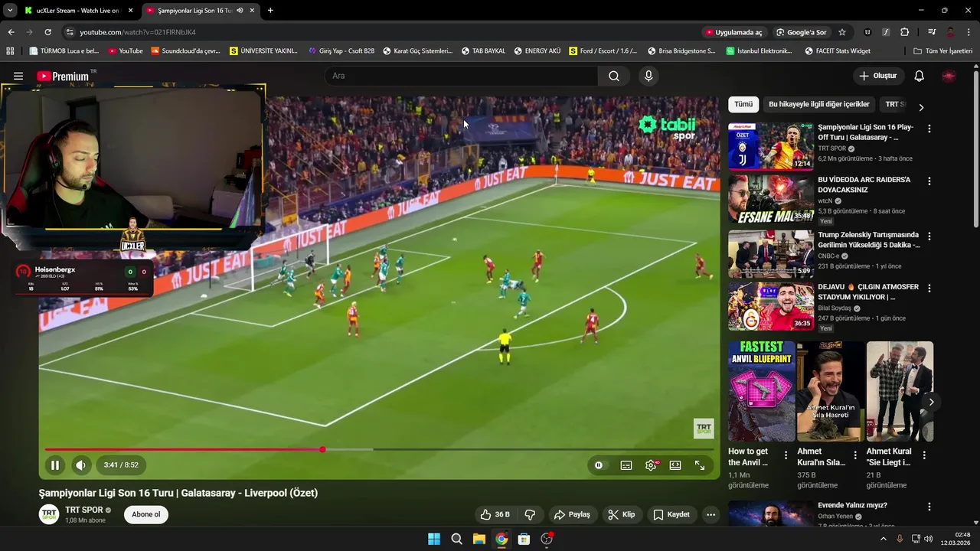Open FACEIT Stats Widget bookmark
Screen dimensions: 980x551
coord(838,51)
